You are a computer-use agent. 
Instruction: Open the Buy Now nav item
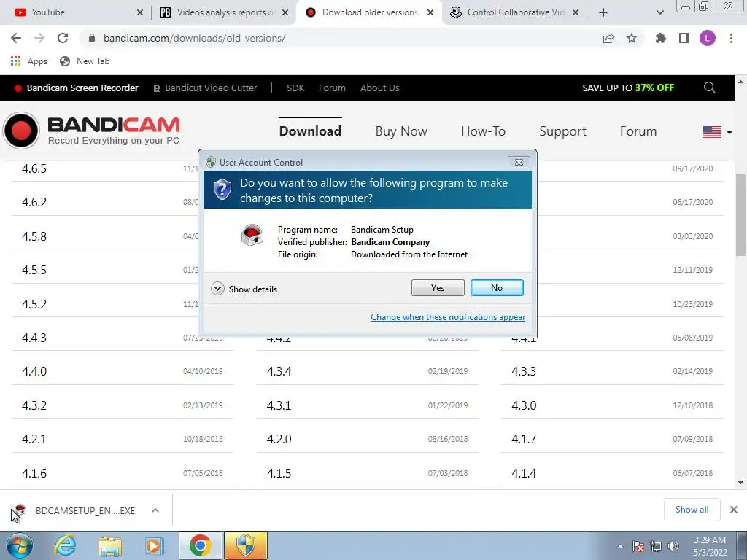pyautogui.click(x=401, y=131)
